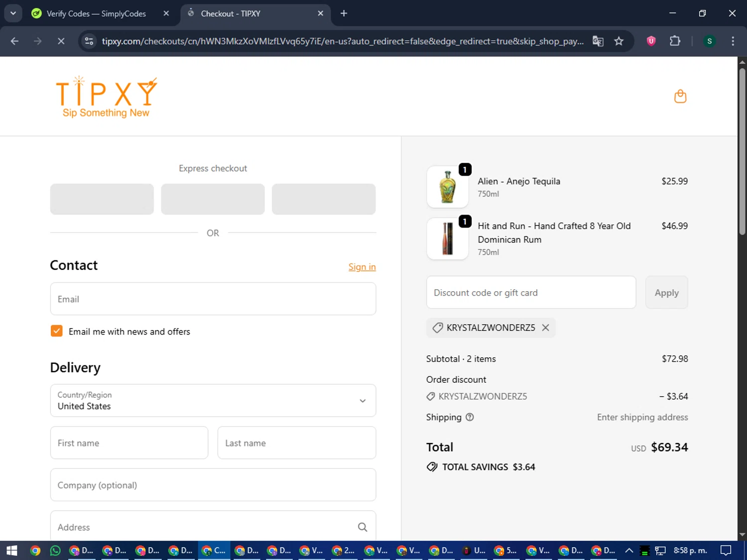Open WhatsApp from the taskbar
This screenshot has width=747, height=560.
55,551
